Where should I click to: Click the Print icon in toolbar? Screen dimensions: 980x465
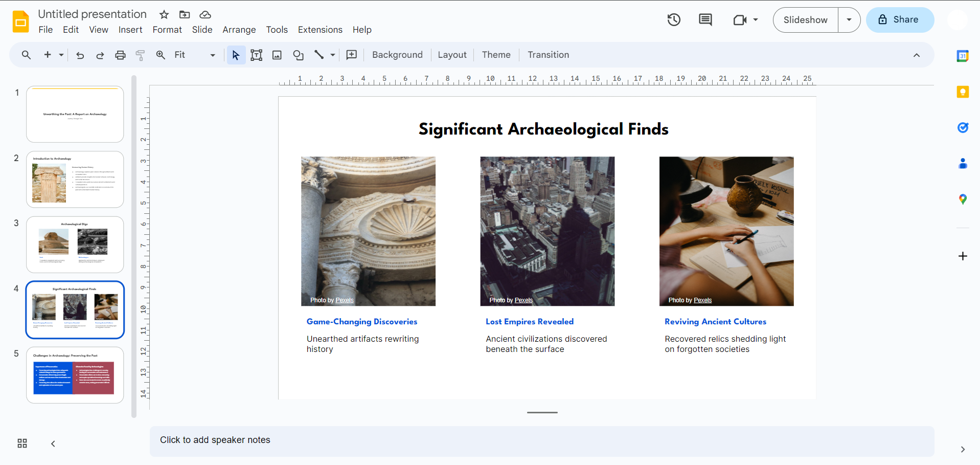(x=120, y=55)
